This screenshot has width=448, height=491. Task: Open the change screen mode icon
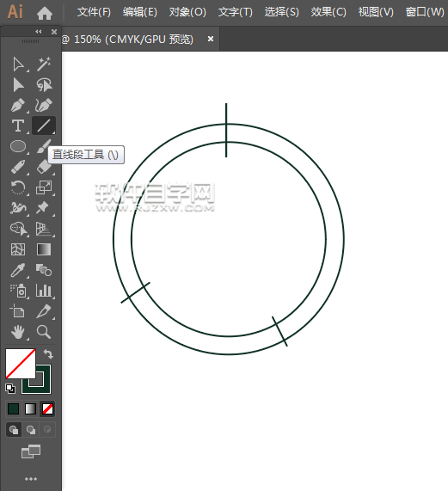pos(31,451)
